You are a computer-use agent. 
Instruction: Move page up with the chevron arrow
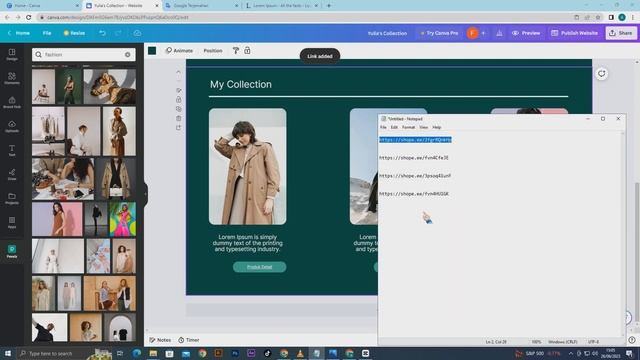178,72
